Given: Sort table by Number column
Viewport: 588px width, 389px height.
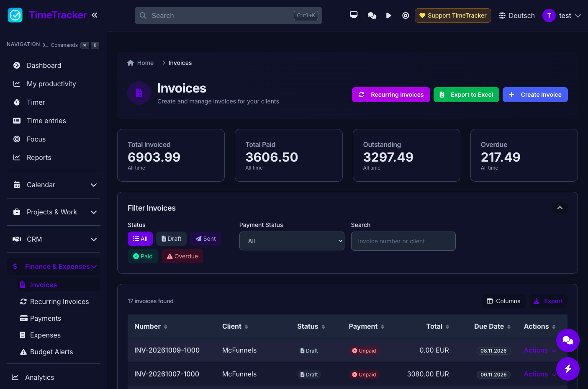Looking at the screenshot, I should [151, 327].
